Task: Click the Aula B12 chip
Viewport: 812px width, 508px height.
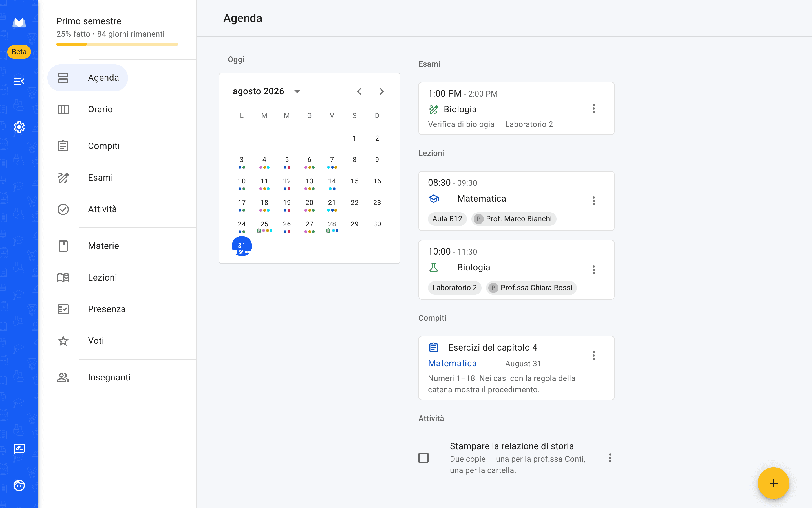Action: [x=447, y=219]
